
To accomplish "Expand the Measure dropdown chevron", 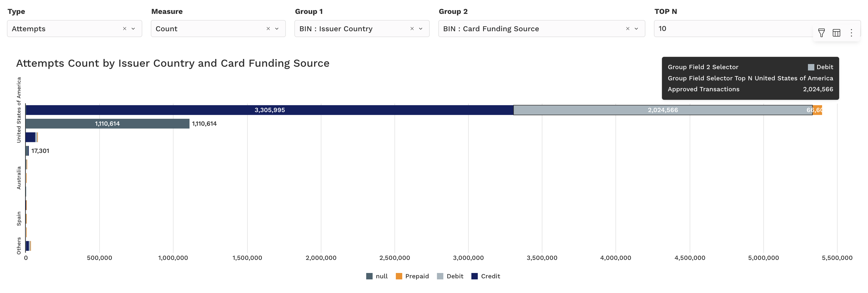I will pyautogui.click(x=277, y=29).
